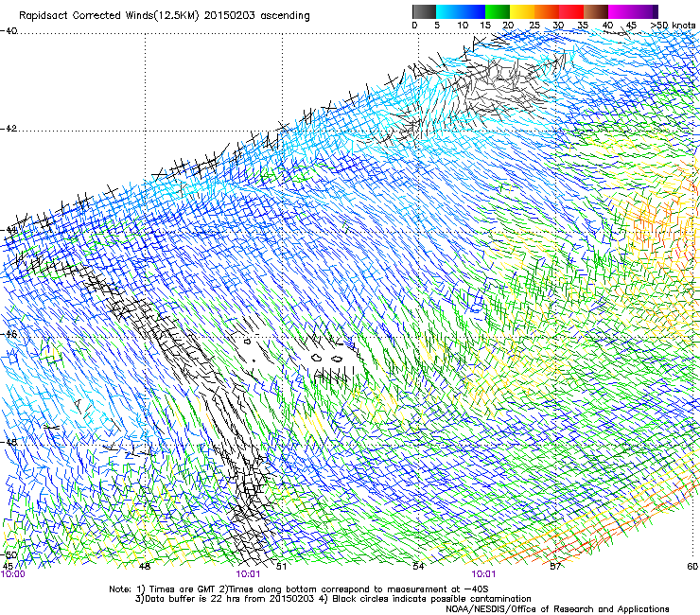Click the '48' longitude label
Screen dimensions: 700x615
145,567
